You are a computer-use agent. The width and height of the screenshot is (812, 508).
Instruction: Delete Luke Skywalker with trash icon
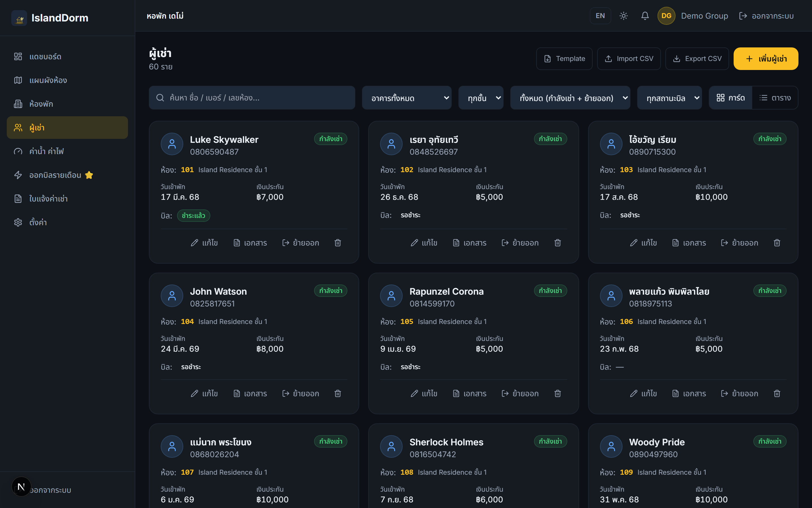pyautogui.click(x=337, y=243)
